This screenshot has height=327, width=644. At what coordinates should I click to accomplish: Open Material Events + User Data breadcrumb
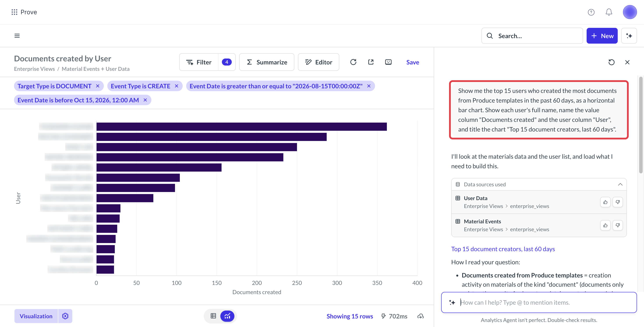click(x=96, y=69)
